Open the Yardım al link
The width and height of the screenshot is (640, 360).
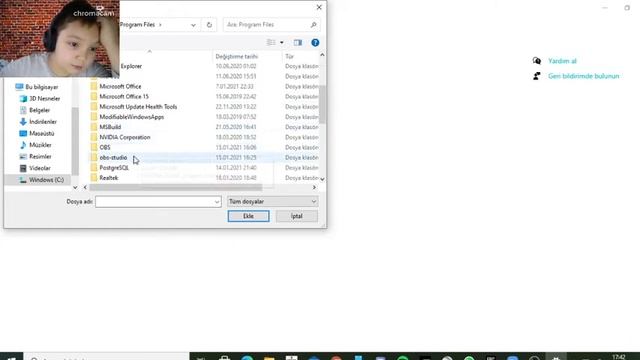click(562, 61)
